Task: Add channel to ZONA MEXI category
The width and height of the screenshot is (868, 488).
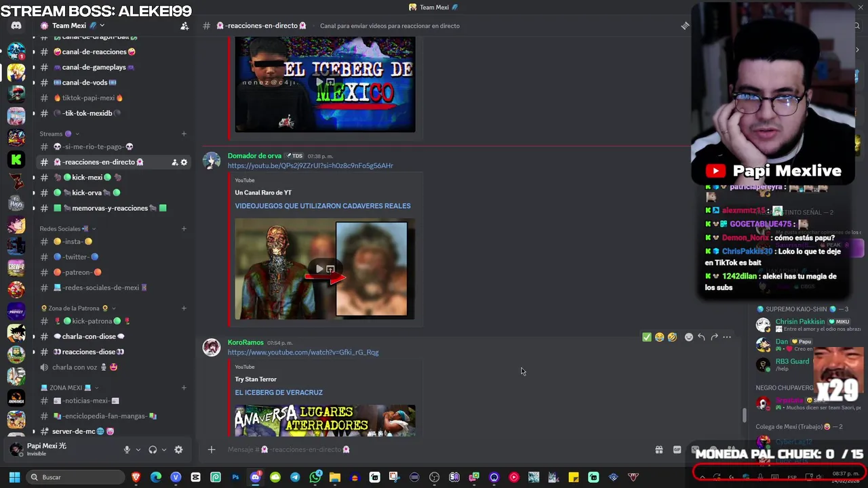Action: pos(184,388)
